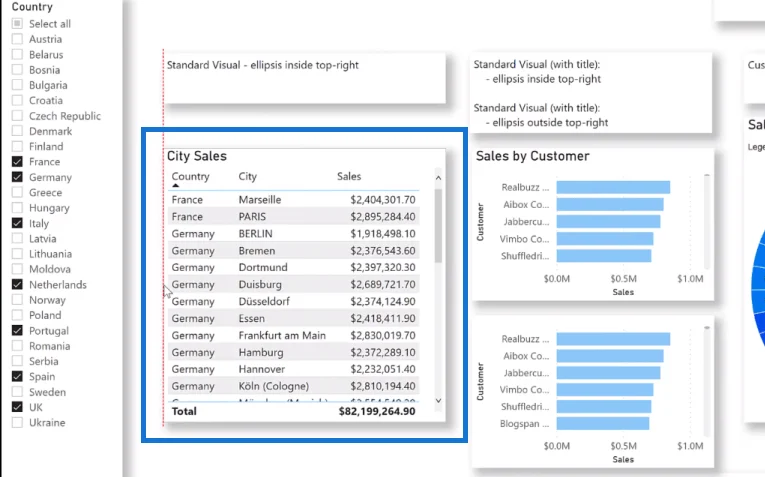Uncheck the UK checkbox
The height and width of the screenshot is (477, 765).
pyautogui.click(x=17, y=407)
